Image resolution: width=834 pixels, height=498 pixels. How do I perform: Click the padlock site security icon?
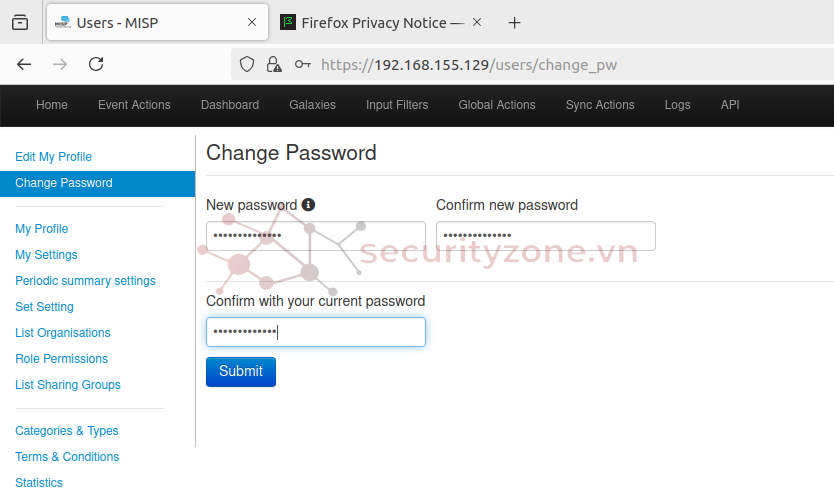pyautogui.click(x=274, y=64)
